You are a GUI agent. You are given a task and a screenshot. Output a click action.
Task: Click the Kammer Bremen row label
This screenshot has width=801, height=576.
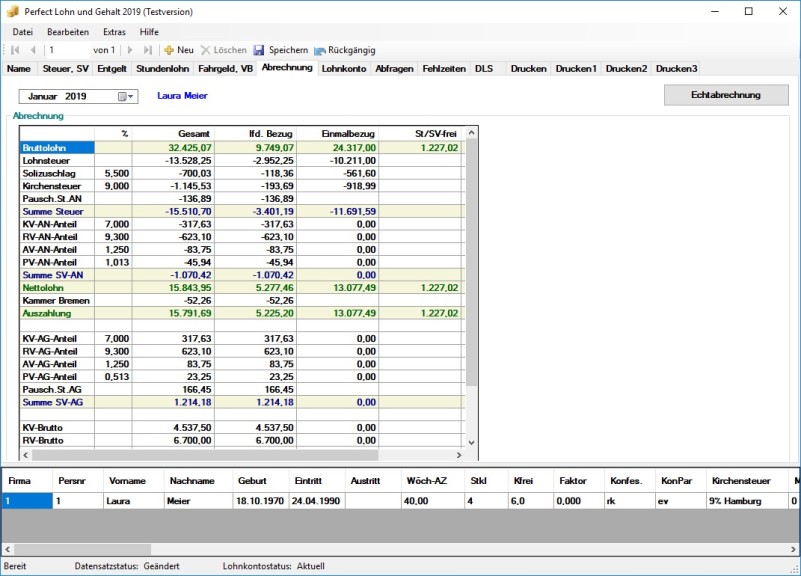click(57, 300)
